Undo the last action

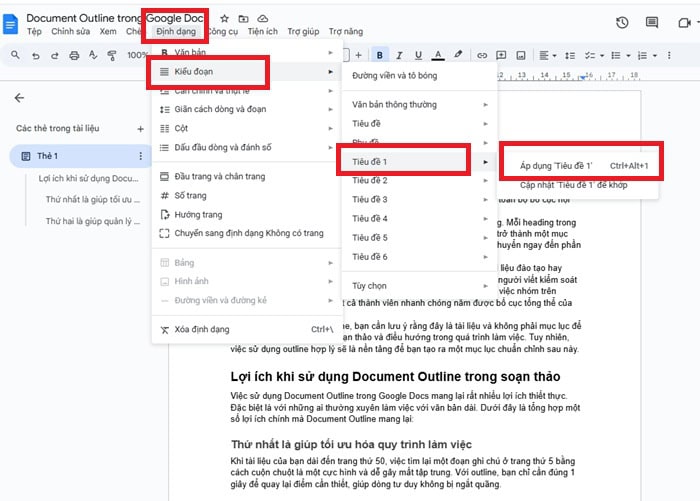36,55
